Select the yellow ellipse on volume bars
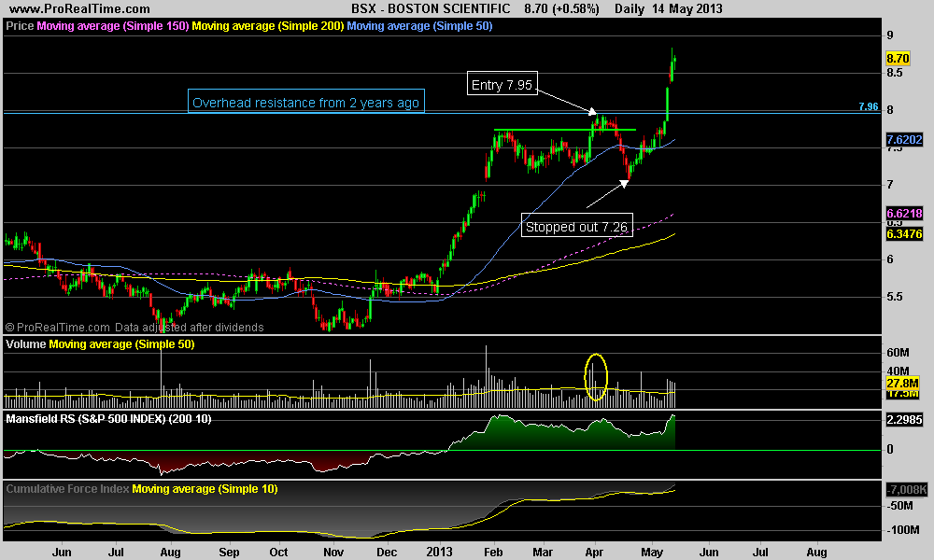 596,377
